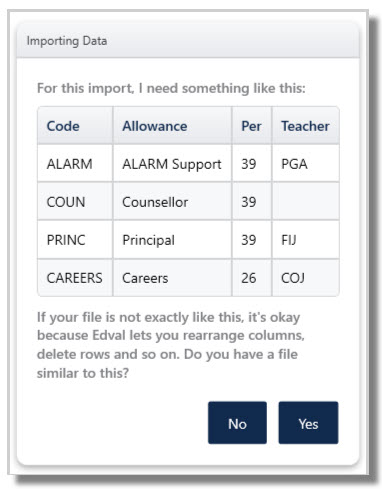The image size is (382, 489).
Task: Click the Yes button
Action: tap(308, 422)
